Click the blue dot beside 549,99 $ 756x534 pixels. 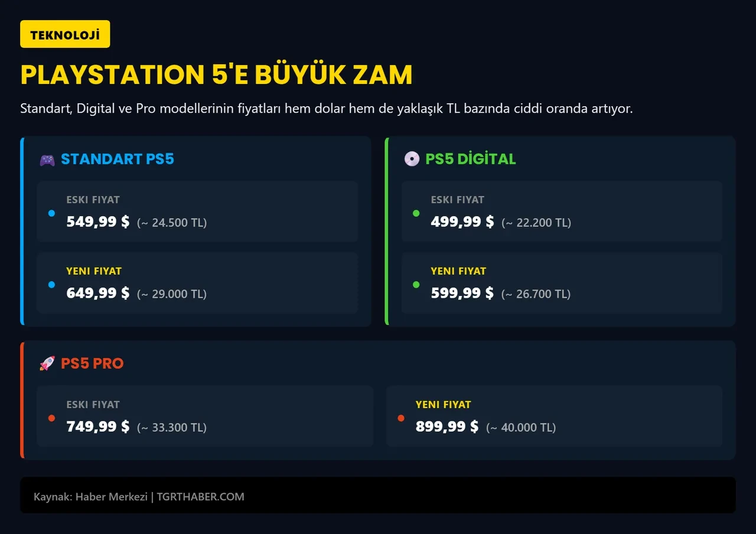click(x=51, y=213)
